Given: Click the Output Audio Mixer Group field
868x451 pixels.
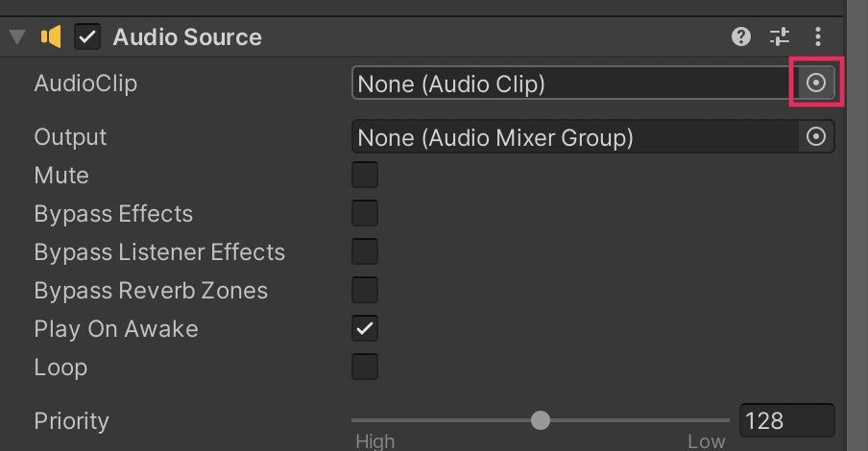Looking at the screenshot, I should coord(571,137).
